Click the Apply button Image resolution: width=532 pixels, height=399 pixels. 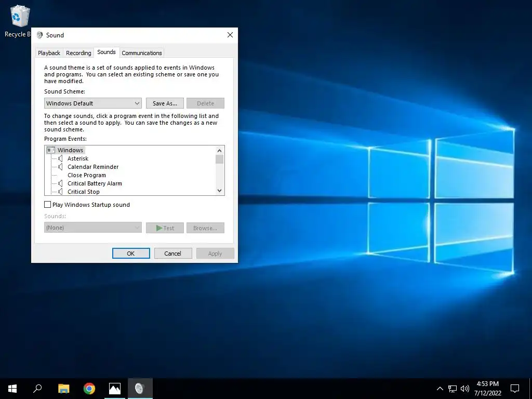coord(215,254)
